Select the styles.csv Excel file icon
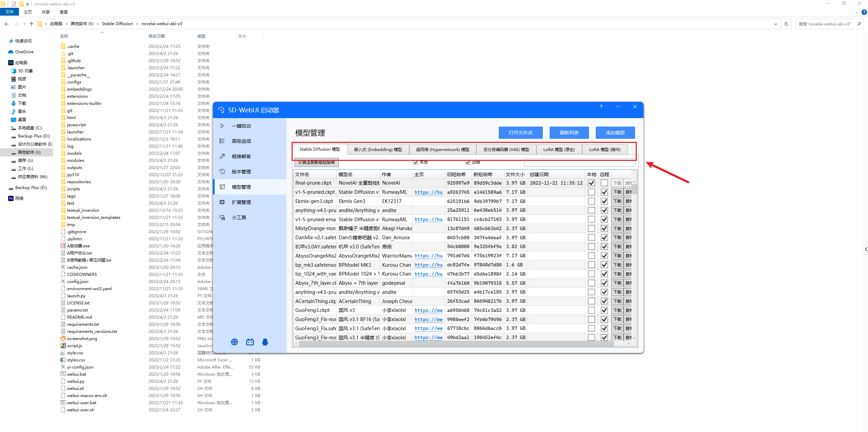Screen dimensions: 868x432 [x=63, y=360]
